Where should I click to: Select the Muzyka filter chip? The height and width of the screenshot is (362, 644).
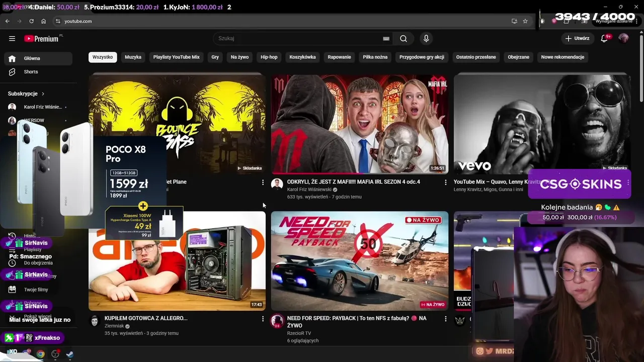pyautogui.click(x=133, y=57)
